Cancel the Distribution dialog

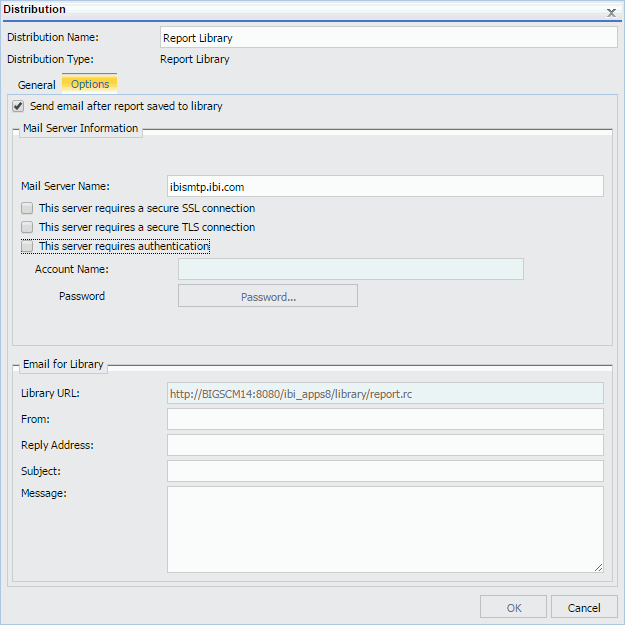click(584, 607)
